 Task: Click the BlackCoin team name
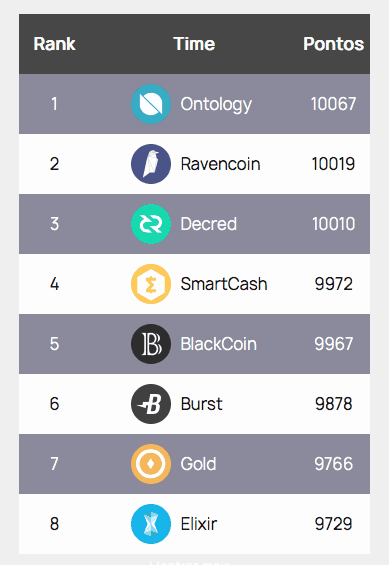[x=219, y=344]
